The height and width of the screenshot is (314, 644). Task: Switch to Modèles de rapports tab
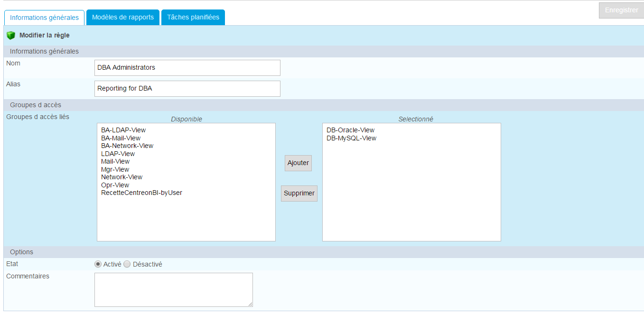123,17
